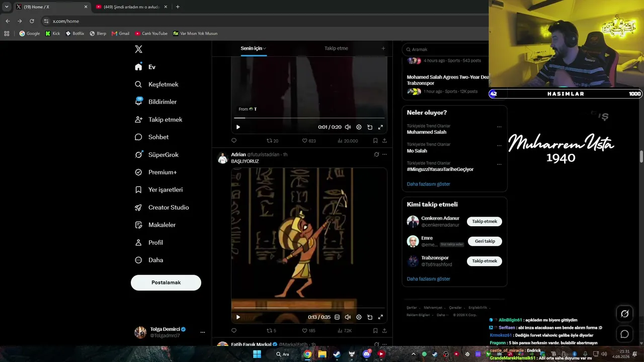
Task: Mute the 0:20 video
Action: 348,127
